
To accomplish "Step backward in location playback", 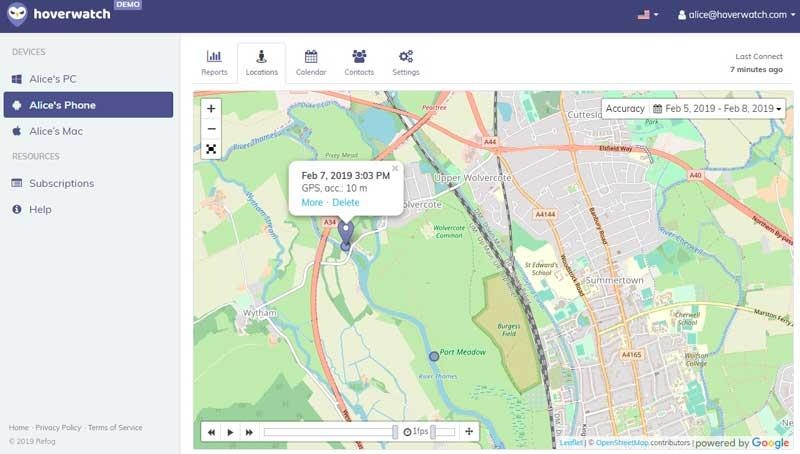I will click(x=211, y=432).
